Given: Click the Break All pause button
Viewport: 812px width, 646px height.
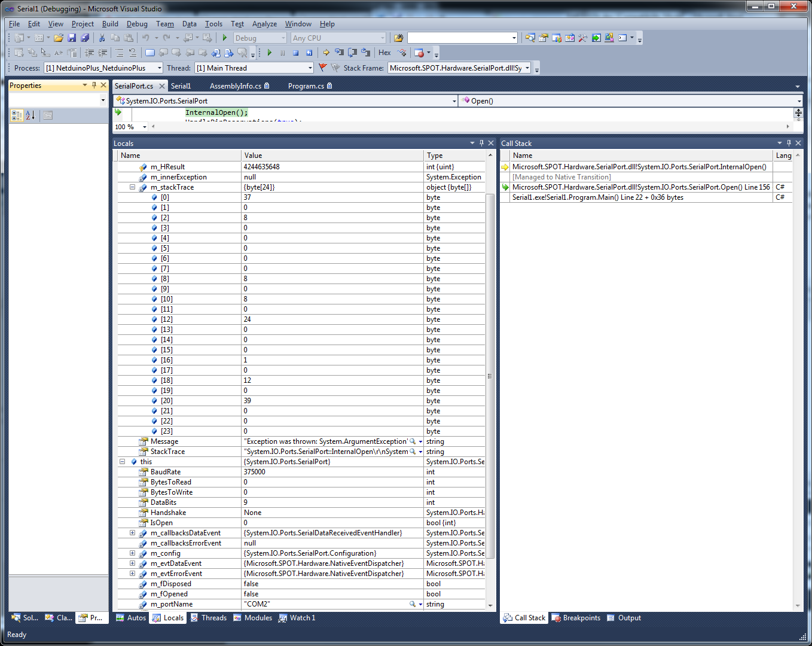Looking at the screenshot, I should click(x=282, y=53).
